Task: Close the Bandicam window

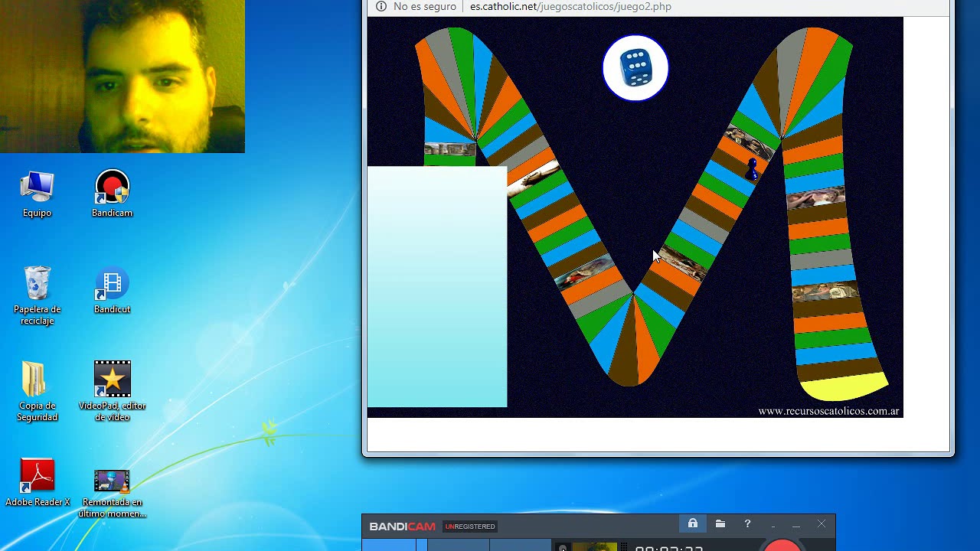Action: [822, 524]
